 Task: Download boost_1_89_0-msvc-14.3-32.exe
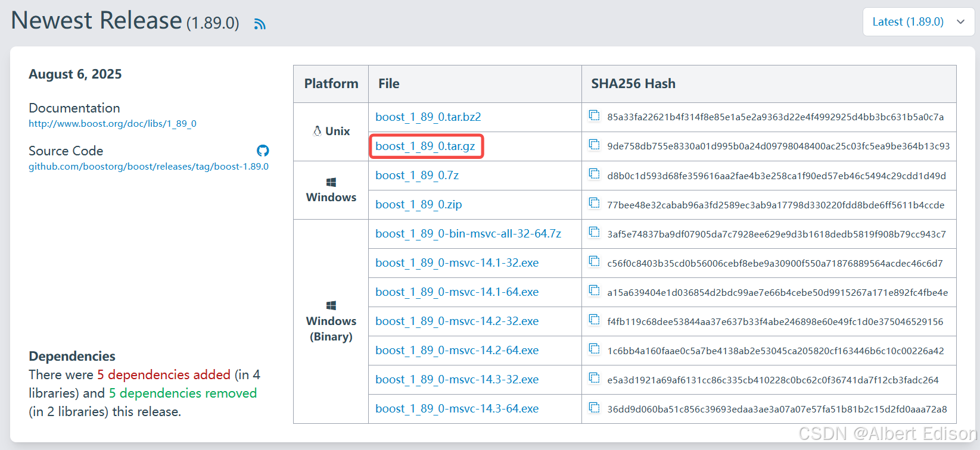point(457,379)
